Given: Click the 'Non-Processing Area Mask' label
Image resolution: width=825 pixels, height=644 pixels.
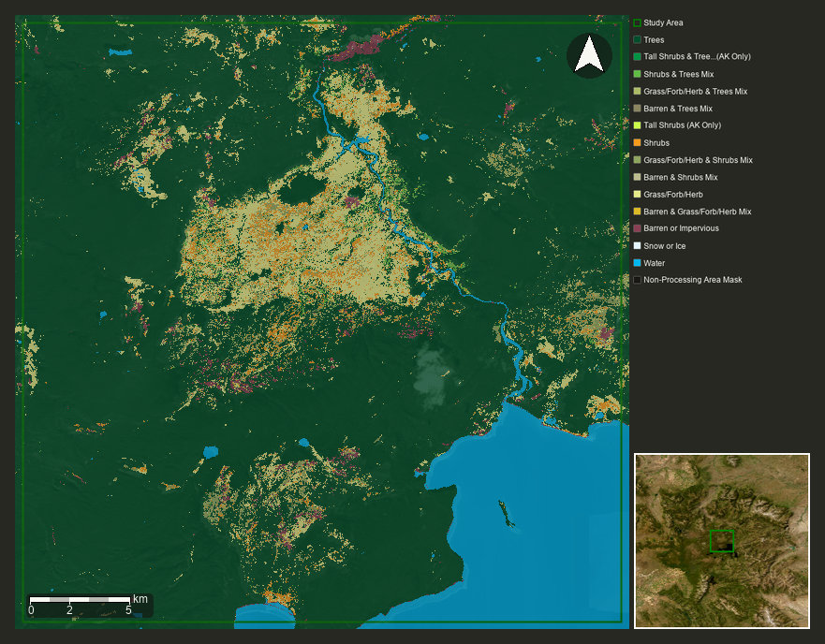Looking at the screenshot, I should coord(692,280).
